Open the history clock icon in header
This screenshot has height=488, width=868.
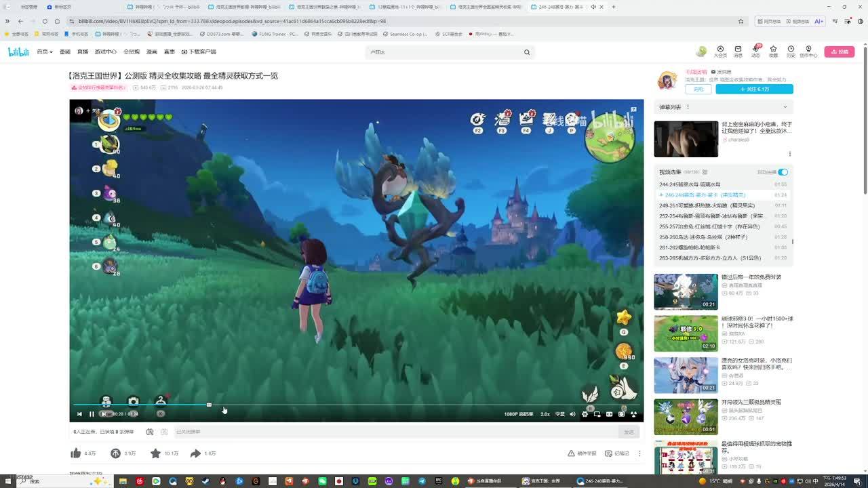coord(791,52)
